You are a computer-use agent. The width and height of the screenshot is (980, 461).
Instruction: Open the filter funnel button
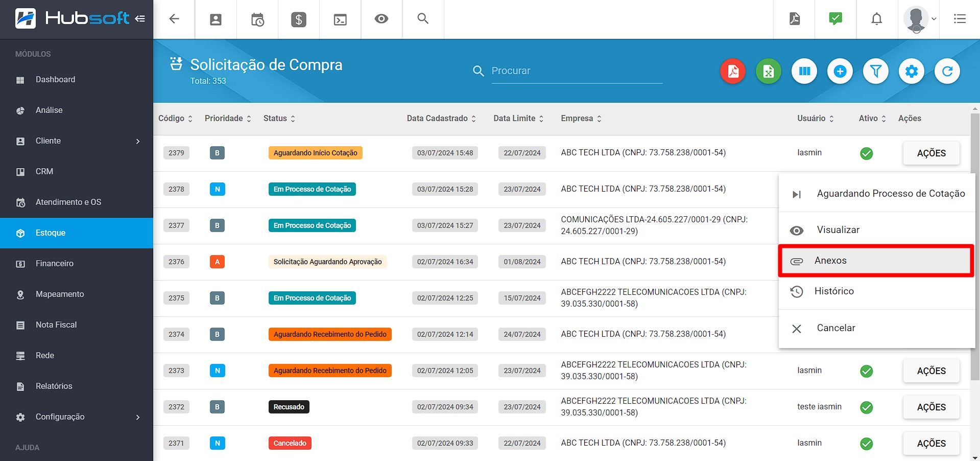876,71
